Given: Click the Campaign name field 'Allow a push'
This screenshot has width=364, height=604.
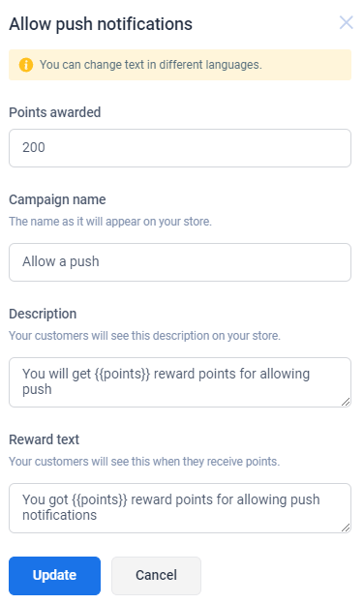Looking at the screenshot, I should 180,262.
